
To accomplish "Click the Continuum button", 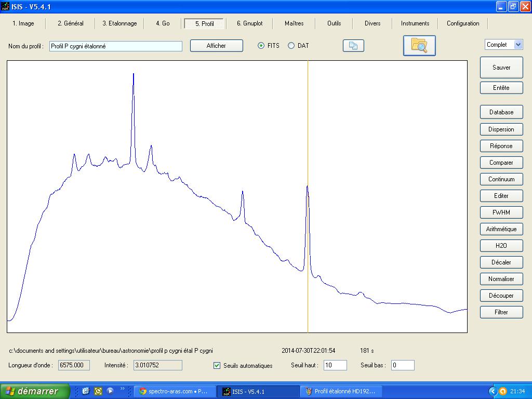I will pos(501,179).
